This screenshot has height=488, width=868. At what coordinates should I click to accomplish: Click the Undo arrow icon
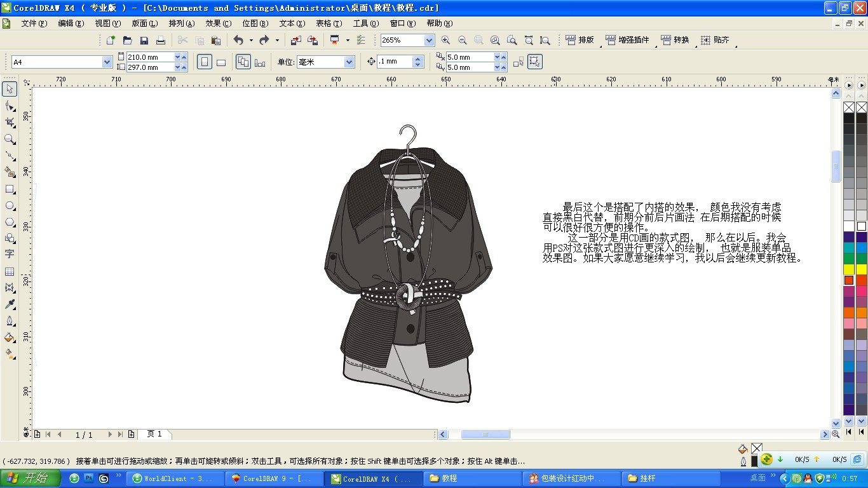tap(238, 40)
